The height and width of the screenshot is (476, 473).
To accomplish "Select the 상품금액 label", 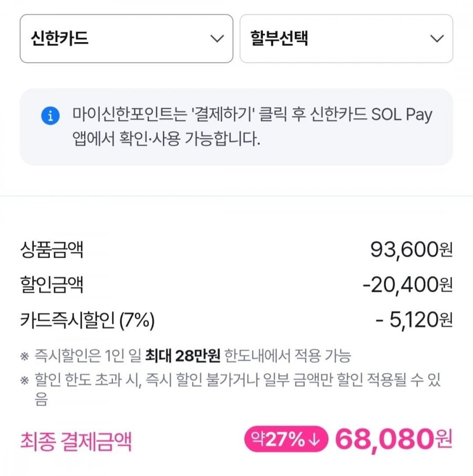I will (52, 249).
